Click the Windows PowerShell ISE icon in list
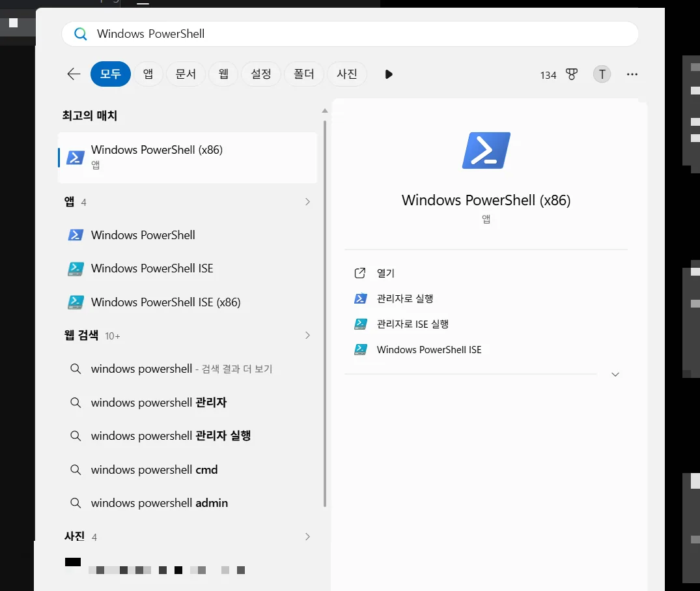 pos(76,268)
